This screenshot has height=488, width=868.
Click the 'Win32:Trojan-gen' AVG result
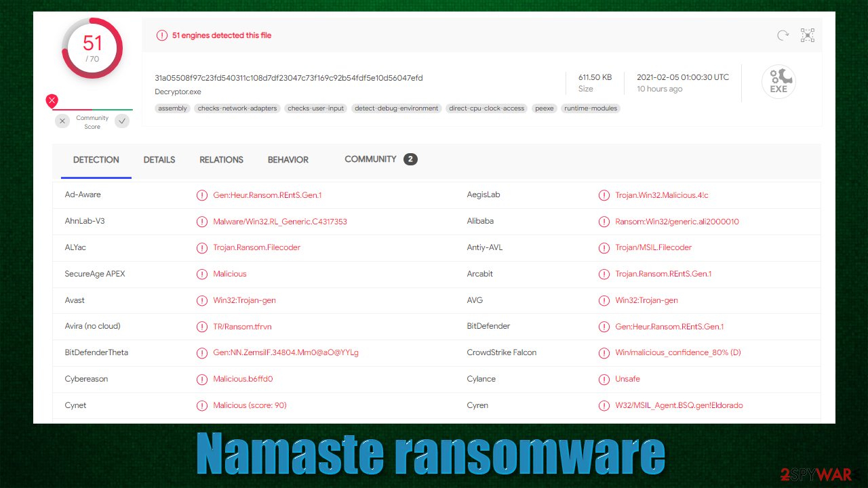(646, 300)
